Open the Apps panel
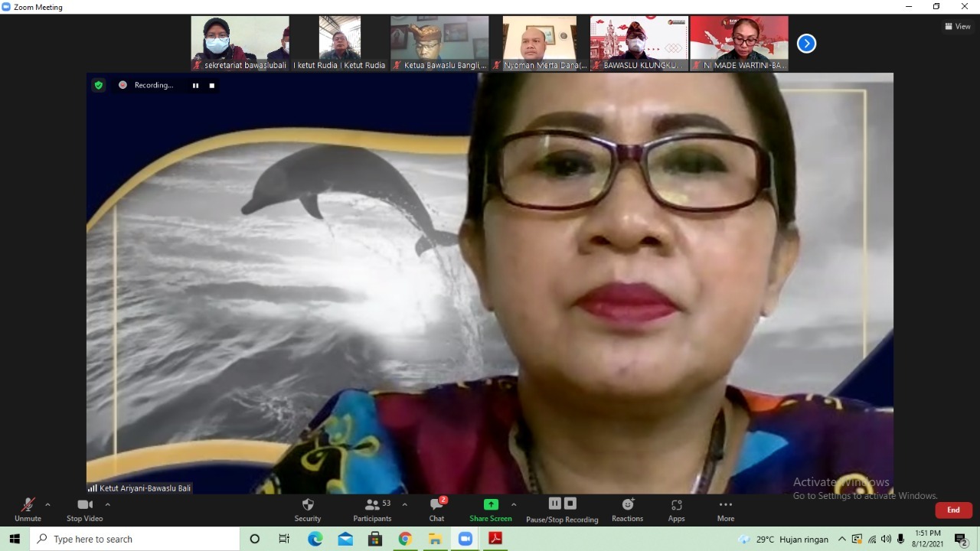Image resolution: width=980 pixels, height=551 pixels. (x=676, y=510)
